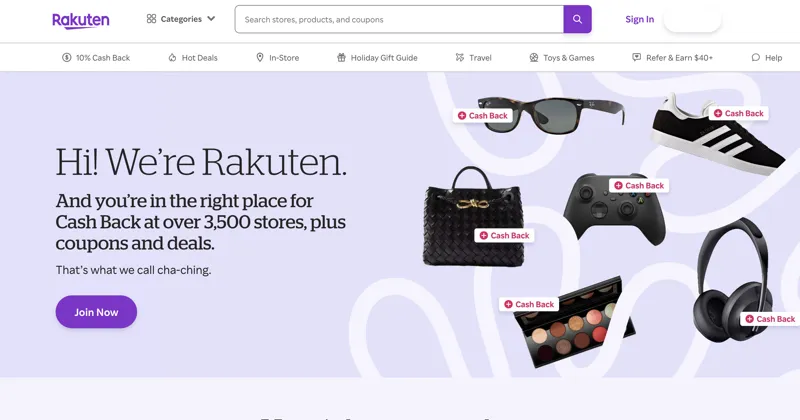Click the Rakuten logo
The image size is (800, 420).
(81, 20)
